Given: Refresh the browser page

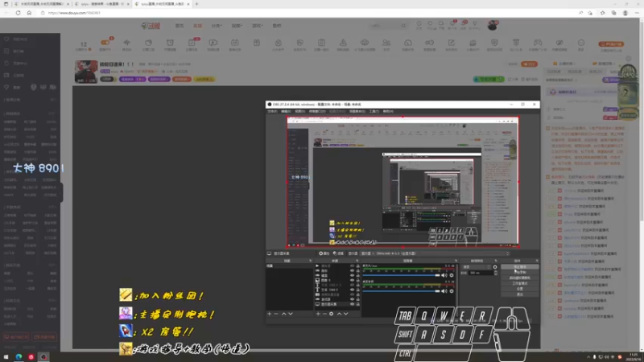Looking at the screenshot, I should tap(18, 13).
